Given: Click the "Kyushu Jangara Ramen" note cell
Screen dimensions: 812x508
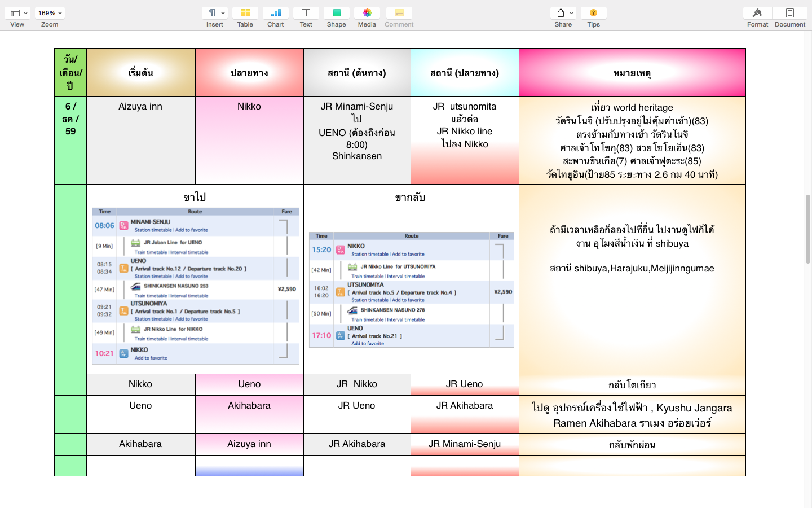Looking at the screenshot, I should point(632,414).
